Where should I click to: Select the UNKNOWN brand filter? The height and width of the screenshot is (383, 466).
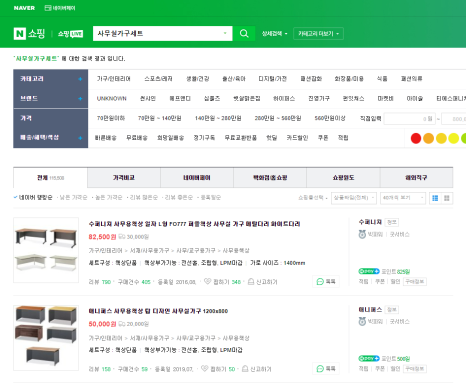coord(112,98)
